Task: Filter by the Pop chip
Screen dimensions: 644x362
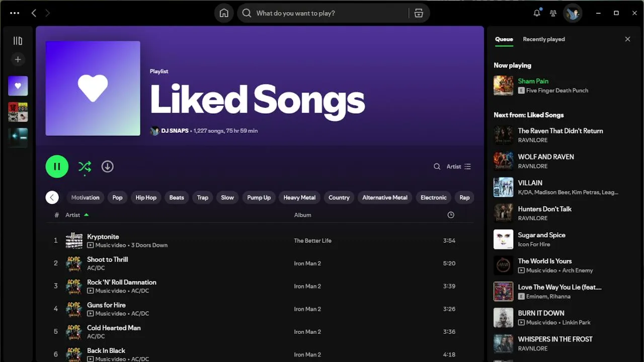Action: [x=117, y=198]
